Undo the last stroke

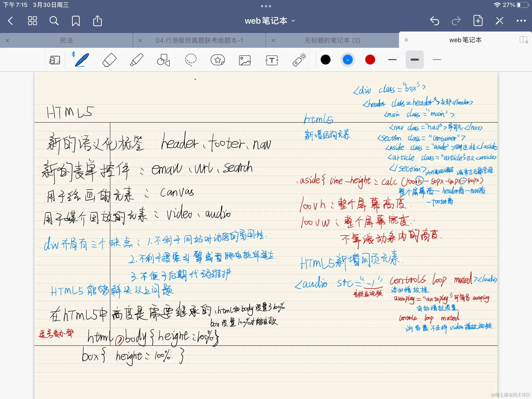tap(434, 21)
